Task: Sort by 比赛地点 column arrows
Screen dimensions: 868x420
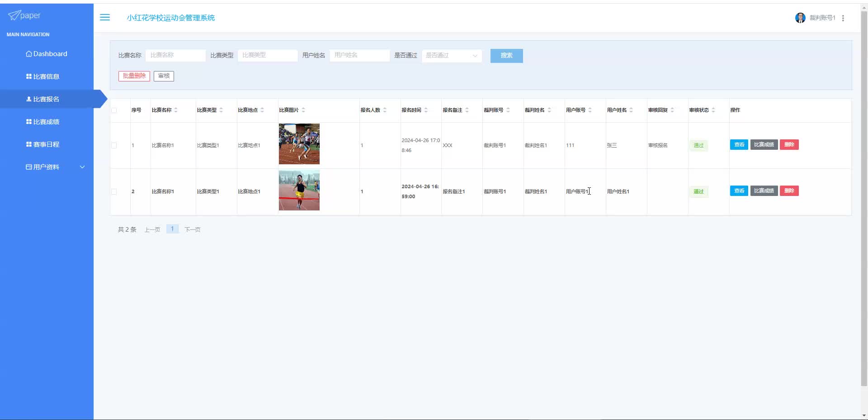Action: pos(262,110)
